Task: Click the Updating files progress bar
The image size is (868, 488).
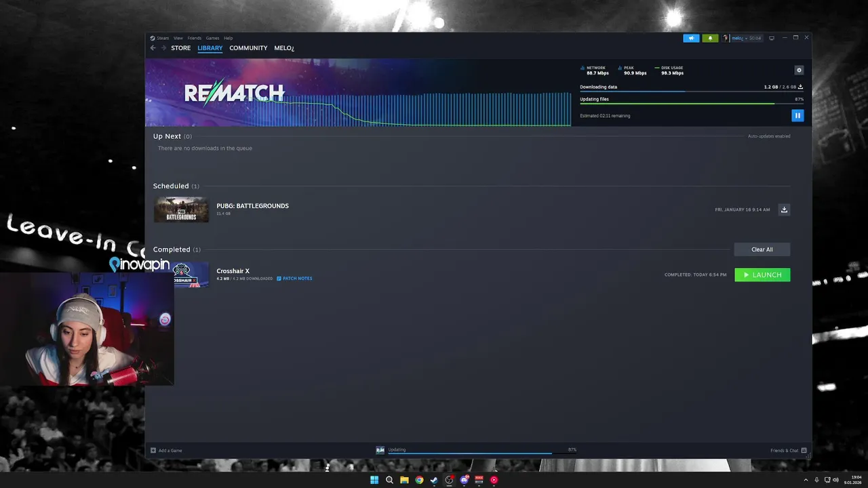Action: click(692, 104)
